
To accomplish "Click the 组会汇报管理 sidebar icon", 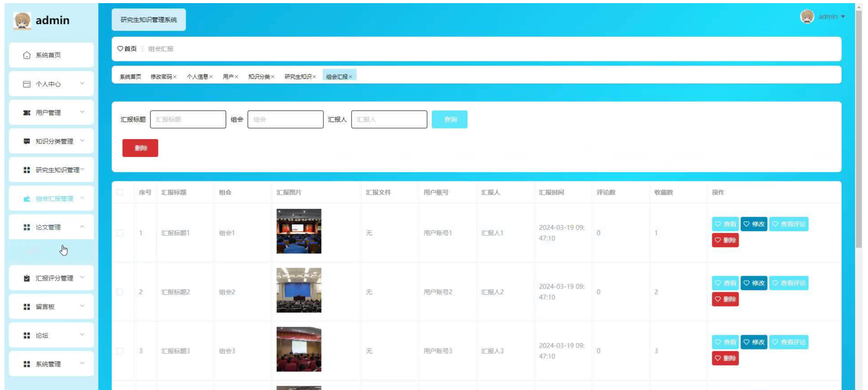I will point(27,199).
